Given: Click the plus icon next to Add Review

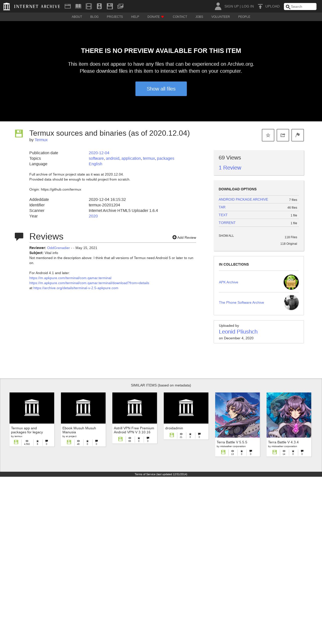Looking at the screenshot, I should coord(175,237).
